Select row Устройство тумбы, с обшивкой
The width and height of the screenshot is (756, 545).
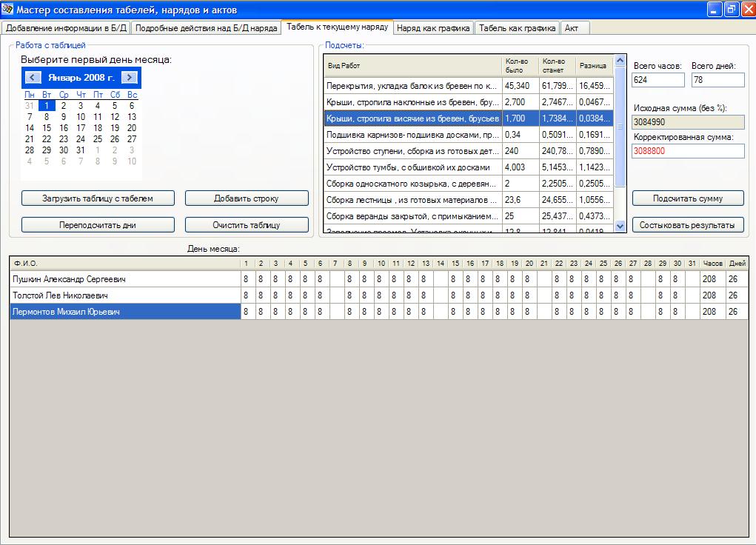coord(469,167)
